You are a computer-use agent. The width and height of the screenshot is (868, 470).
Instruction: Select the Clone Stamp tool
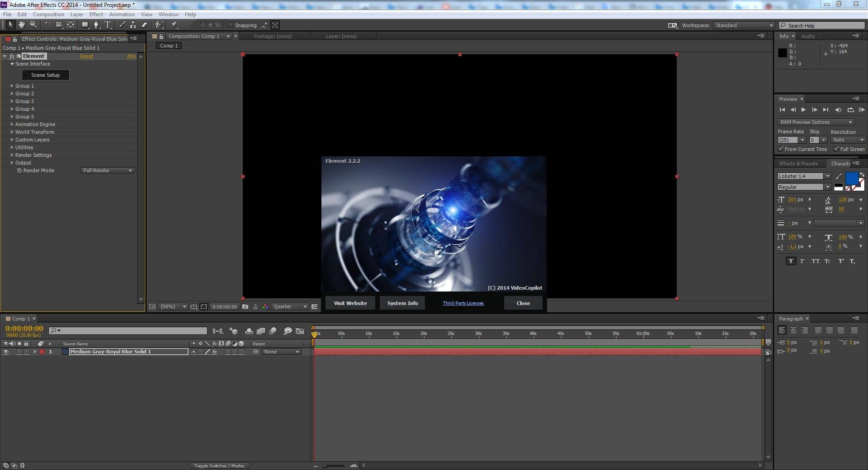133,25
